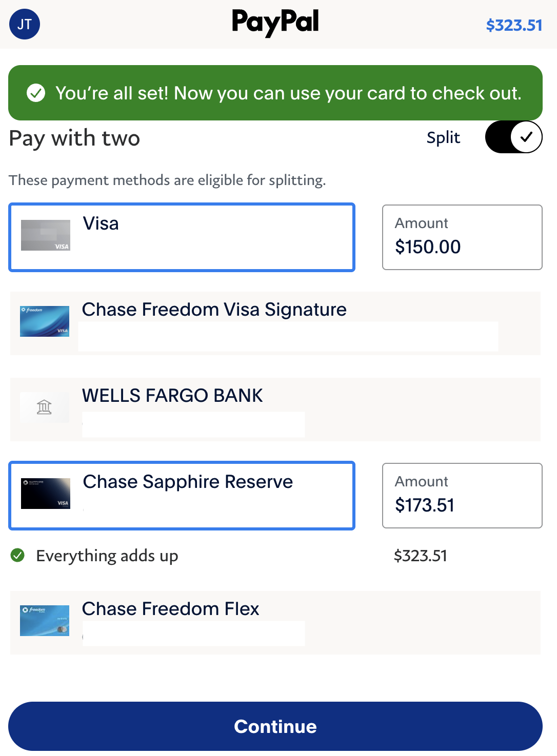Open the $323.51 total in header

[514, 25]
